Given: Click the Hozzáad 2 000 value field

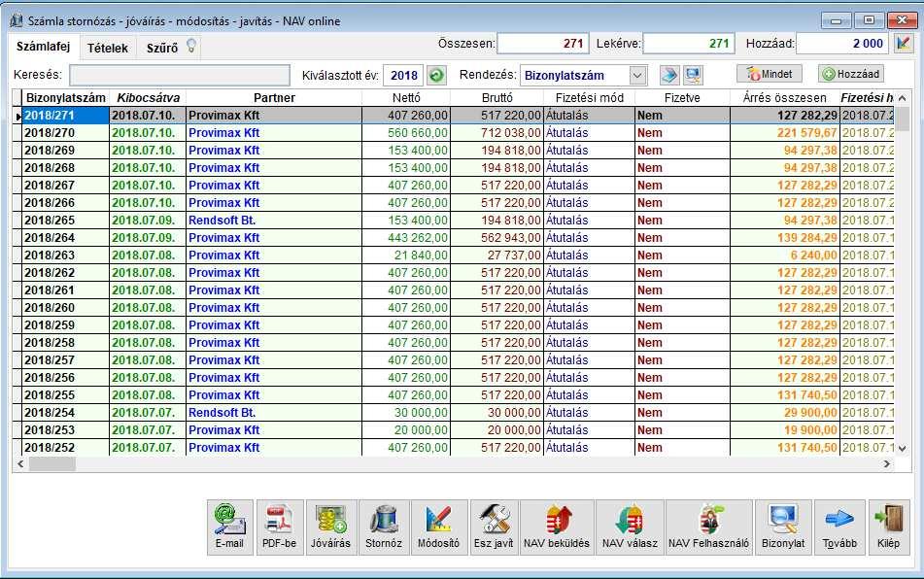Looking at the screenshot, I should click(842, 44).
